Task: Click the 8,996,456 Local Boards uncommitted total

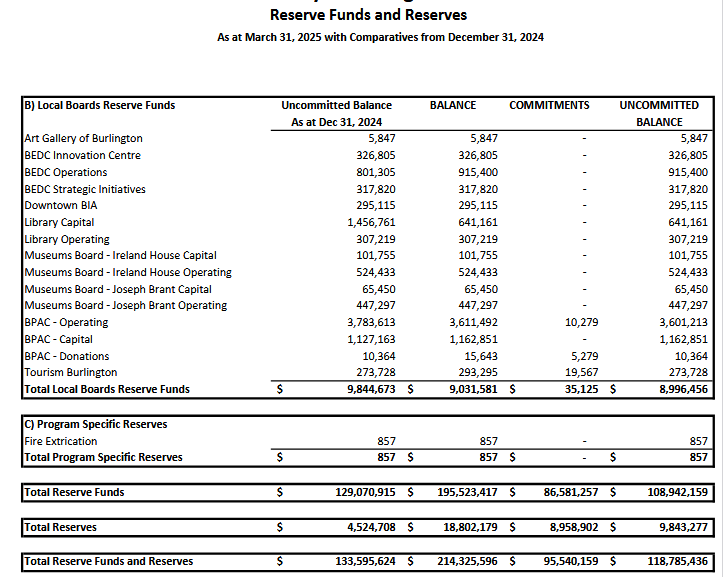Action: click(x=683, y=389)
